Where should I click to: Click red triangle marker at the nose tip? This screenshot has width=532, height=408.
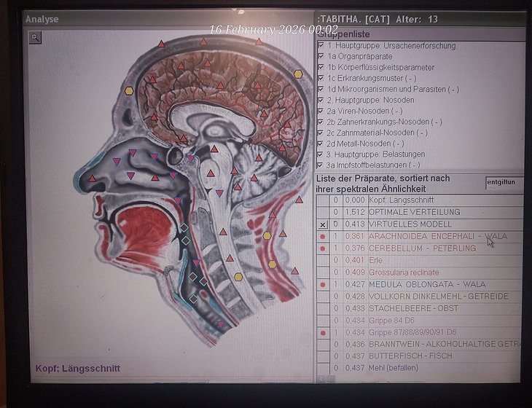pyautogui.click(x=93, y=178)
